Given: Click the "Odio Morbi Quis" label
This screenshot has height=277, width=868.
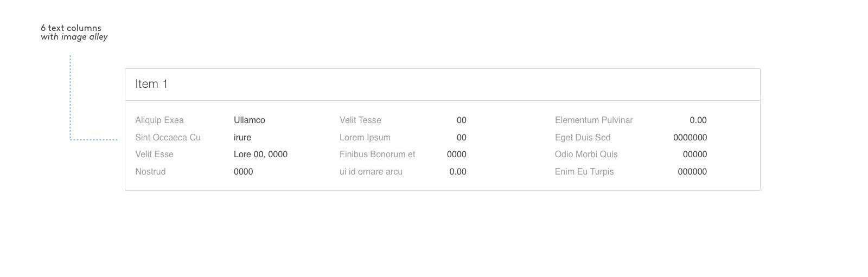Looking at the screenshot, I should 586,154.
